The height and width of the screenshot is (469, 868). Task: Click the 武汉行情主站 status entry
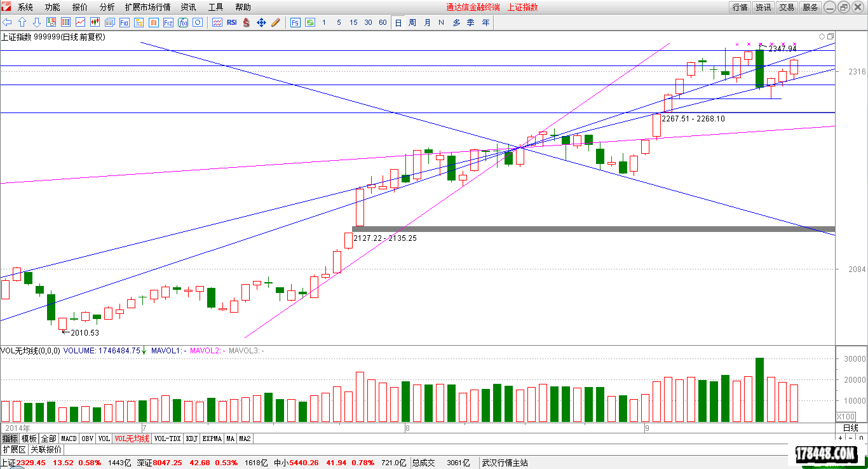(x=505, y=463)
